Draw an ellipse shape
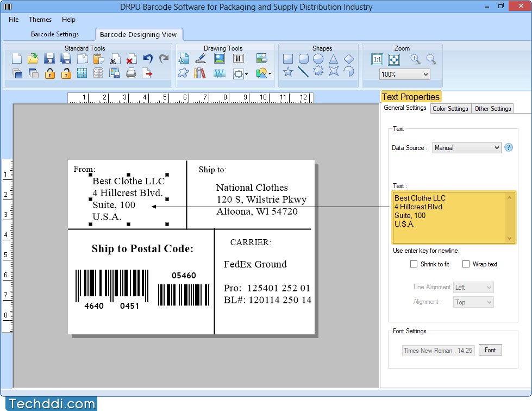This screenshot has height=411, width=532. tap(318, 59)
